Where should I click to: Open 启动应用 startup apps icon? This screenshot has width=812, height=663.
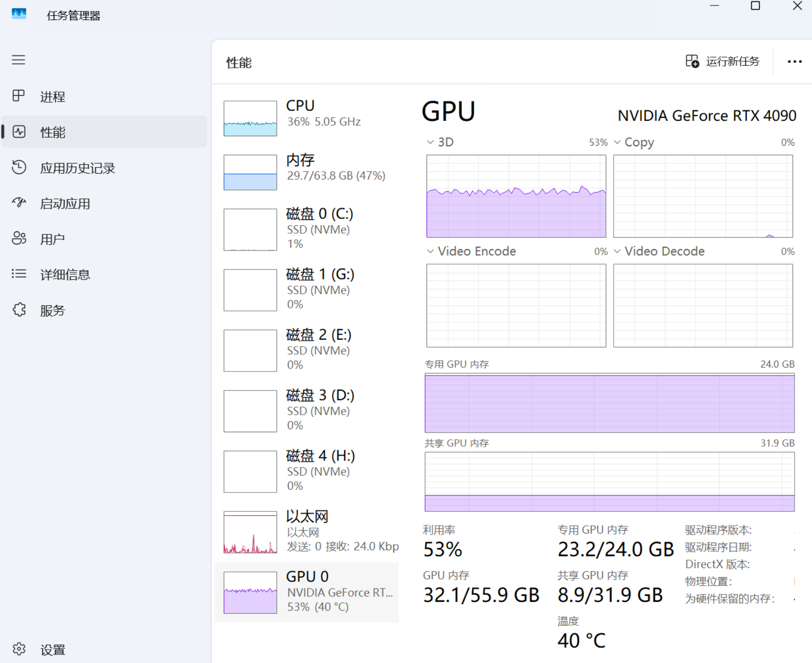(19, 203)
